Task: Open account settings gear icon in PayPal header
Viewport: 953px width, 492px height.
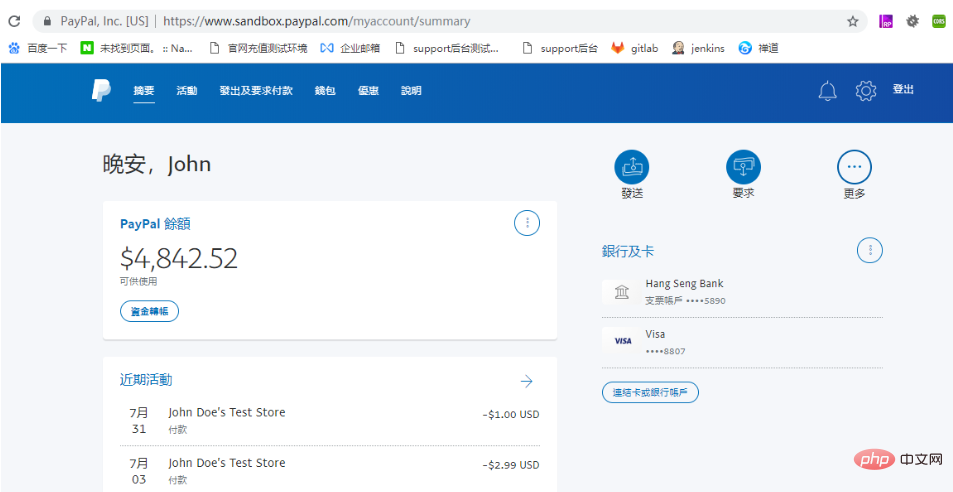Action: (865, 91)
